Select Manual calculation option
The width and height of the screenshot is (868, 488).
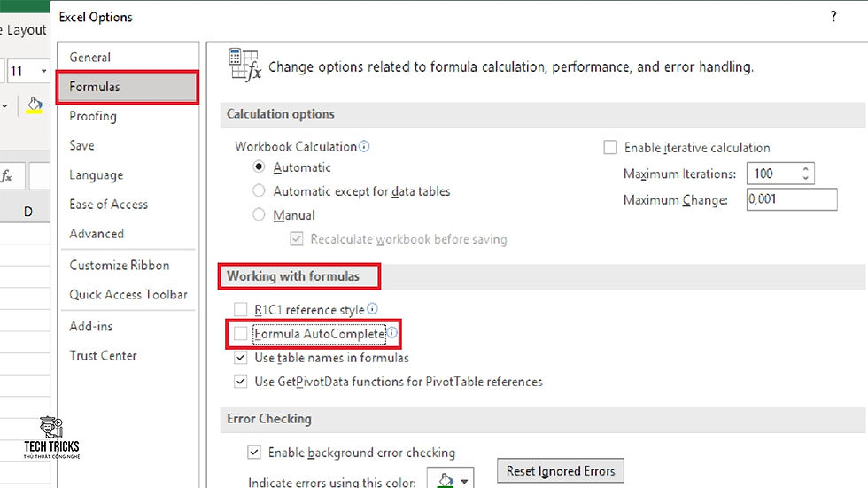tap(259, 214)
